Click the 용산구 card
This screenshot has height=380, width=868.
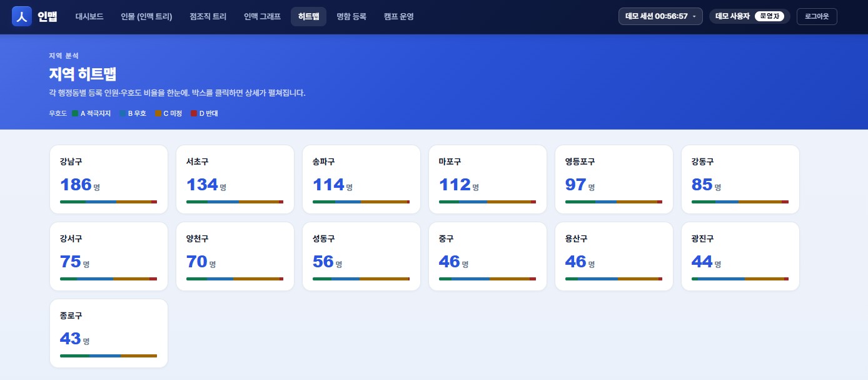[x=614, y=256]
